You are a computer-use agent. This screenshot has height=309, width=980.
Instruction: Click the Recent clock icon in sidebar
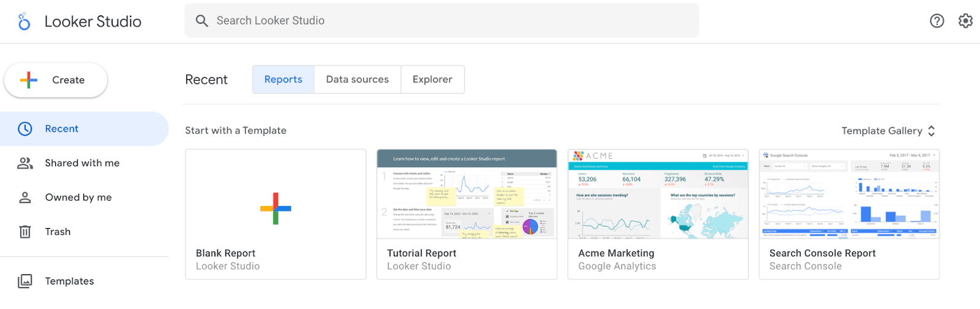point(25,129)
